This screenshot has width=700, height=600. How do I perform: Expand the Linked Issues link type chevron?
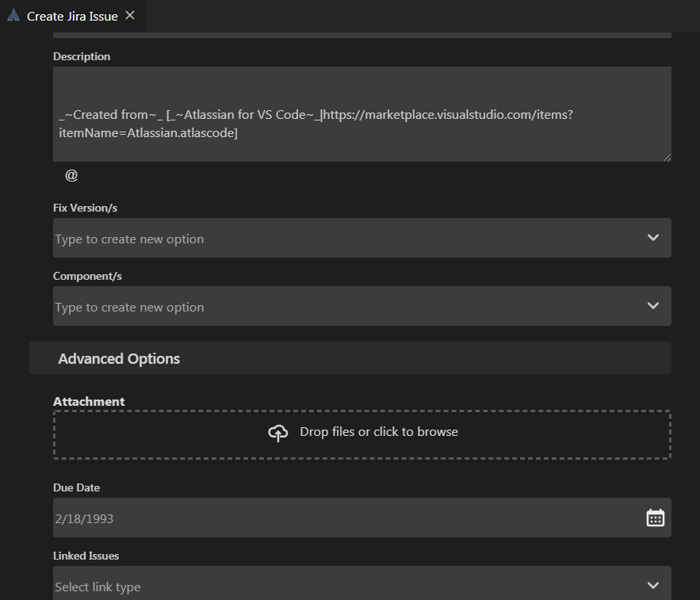653,585
